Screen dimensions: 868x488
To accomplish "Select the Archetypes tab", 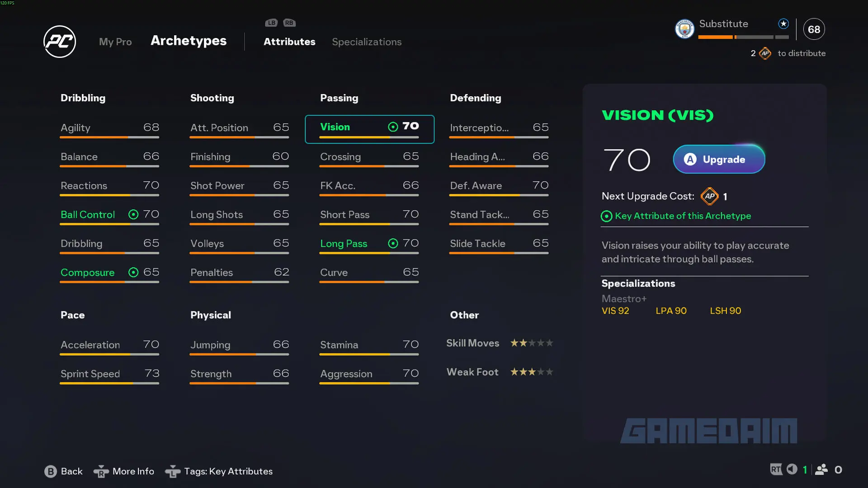I will click(189, 41).
